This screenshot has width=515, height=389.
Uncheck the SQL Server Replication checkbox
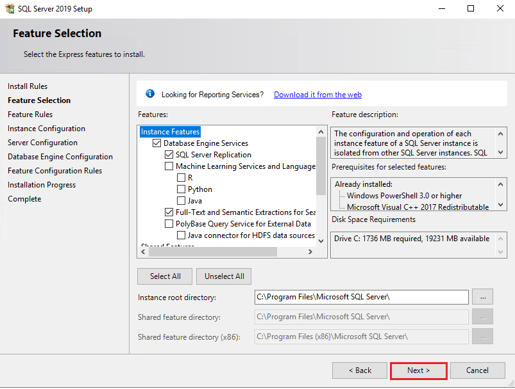click(169, 155)
